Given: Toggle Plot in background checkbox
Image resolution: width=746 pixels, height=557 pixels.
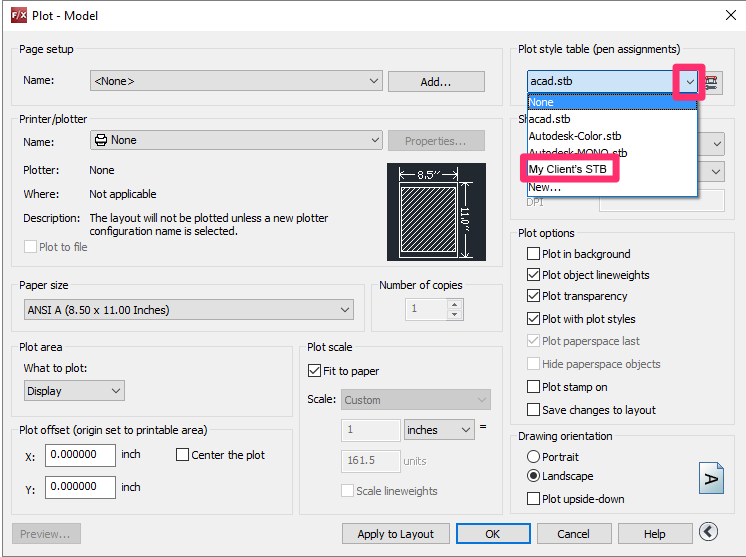Looking at the screenshot, I should [533, 254].
